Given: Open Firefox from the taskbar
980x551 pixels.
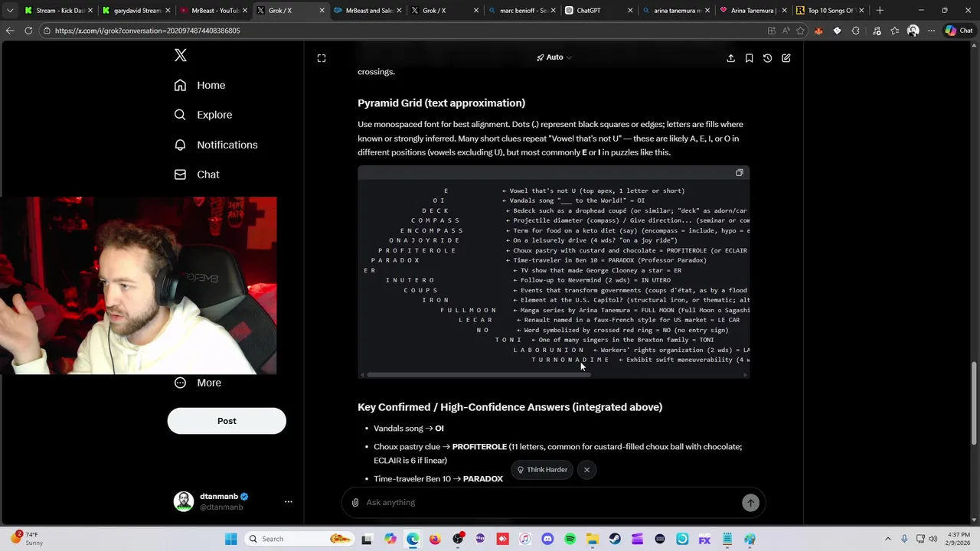Looking at the screenshot, I should (435, 539).
